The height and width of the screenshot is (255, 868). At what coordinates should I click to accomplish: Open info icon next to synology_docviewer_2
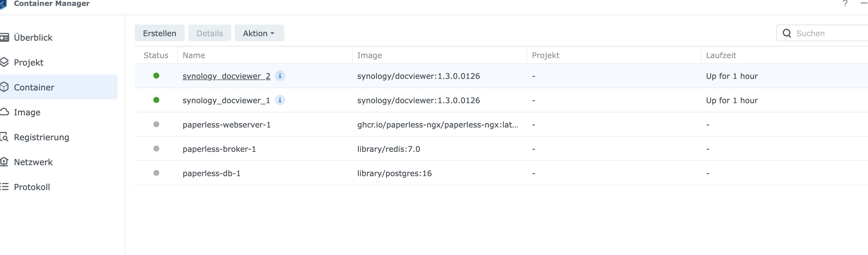[x=280, y=76]
